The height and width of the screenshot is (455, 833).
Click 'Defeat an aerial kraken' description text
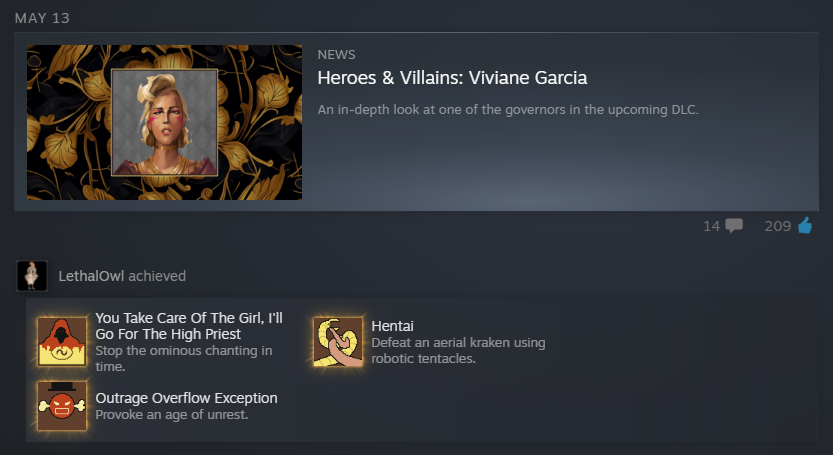pyautogui.click(x=458, y=350)
